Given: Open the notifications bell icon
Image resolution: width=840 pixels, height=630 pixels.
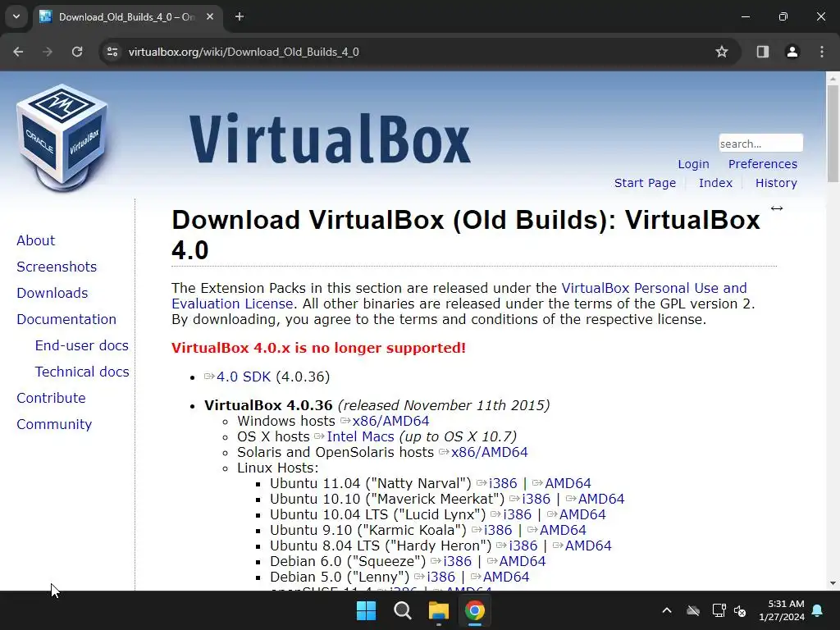Looking at the screenshot, I should pos(818,610).
